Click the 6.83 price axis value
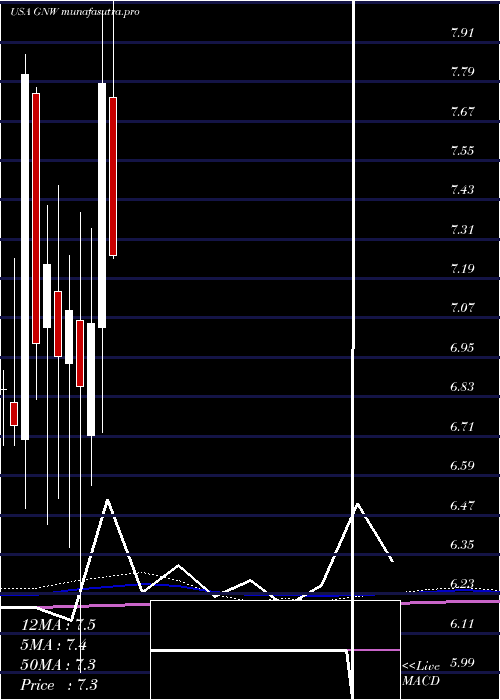This screenshot has height=700, width=500. [x=462, y=387]
